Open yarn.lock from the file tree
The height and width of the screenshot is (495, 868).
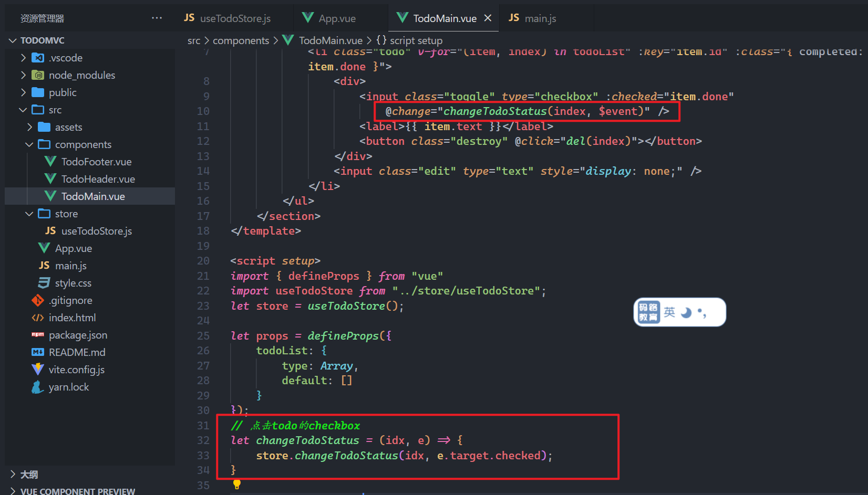click(x=69, y=387)
